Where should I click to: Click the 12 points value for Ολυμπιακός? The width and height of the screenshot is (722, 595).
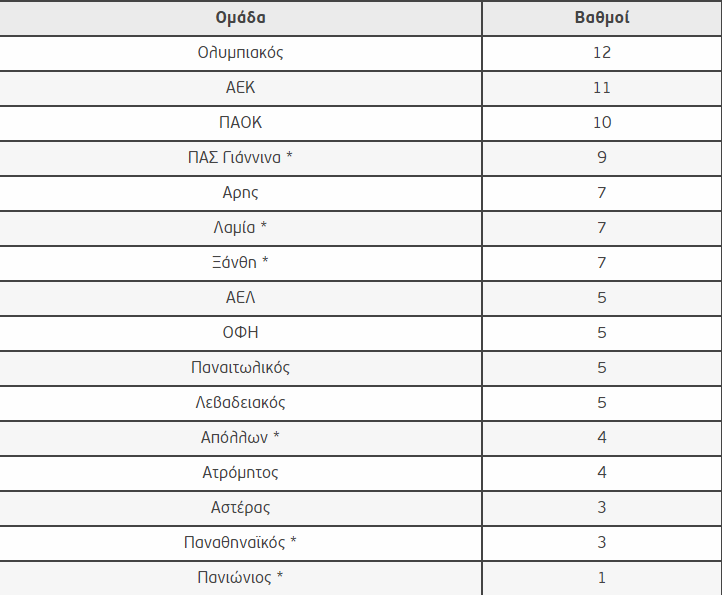point(602,52)
